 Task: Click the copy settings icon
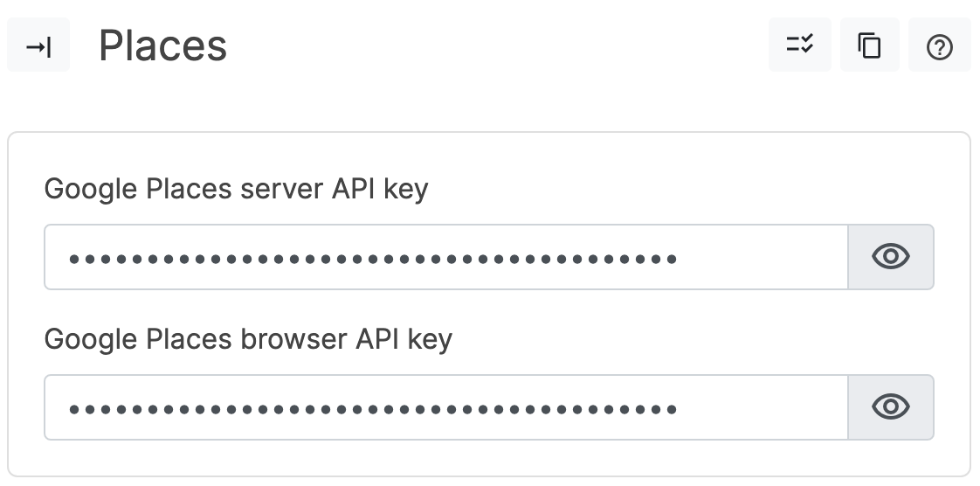[x=869, y=45]
